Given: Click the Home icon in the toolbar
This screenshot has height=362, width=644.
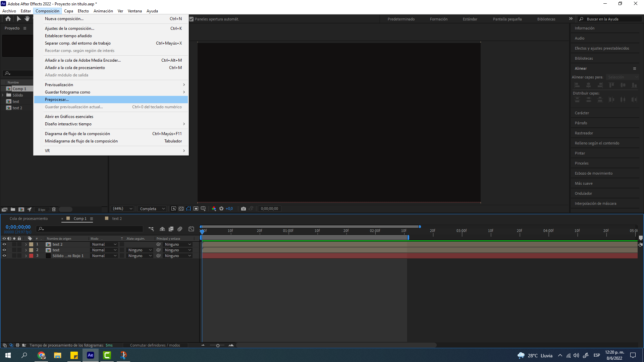Looking at the screenshot, I should click(8, 19).
